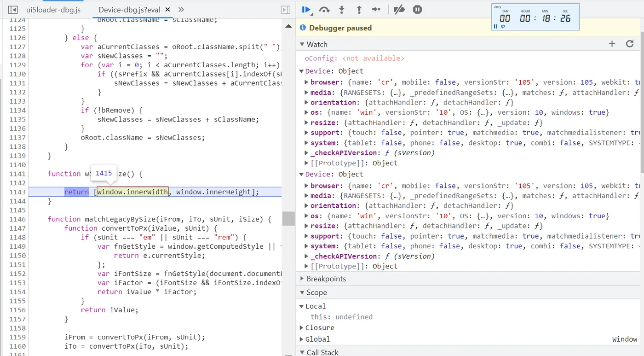644x356 pixels.
Task: Expand os property in first Device object
Action: pyautogui.click(x=307, y=112)
